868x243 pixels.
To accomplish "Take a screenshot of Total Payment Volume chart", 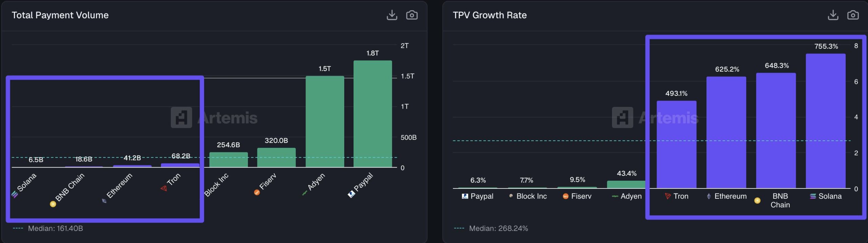I will click(412, 15).
